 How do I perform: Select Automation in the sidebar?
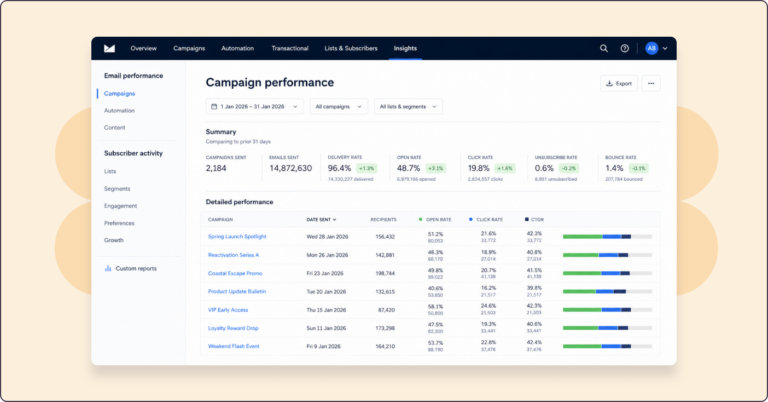119,111
